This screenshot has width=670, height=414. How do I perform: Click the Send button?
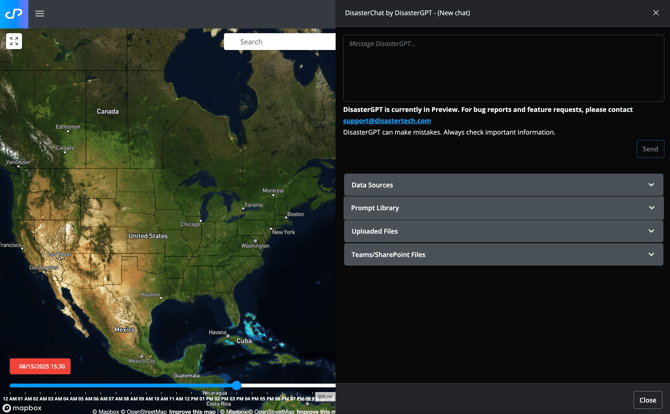650,149
